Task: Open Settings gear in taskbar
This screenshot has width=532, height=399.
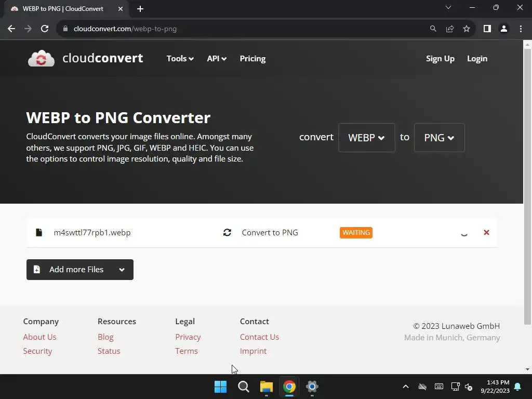Action: [312, 387]
